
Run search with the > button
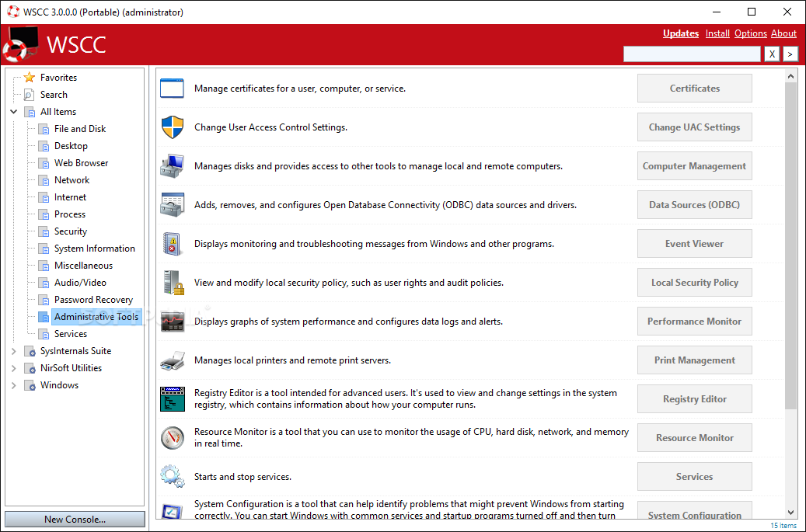pyautogui.click(x=790, y=54)
